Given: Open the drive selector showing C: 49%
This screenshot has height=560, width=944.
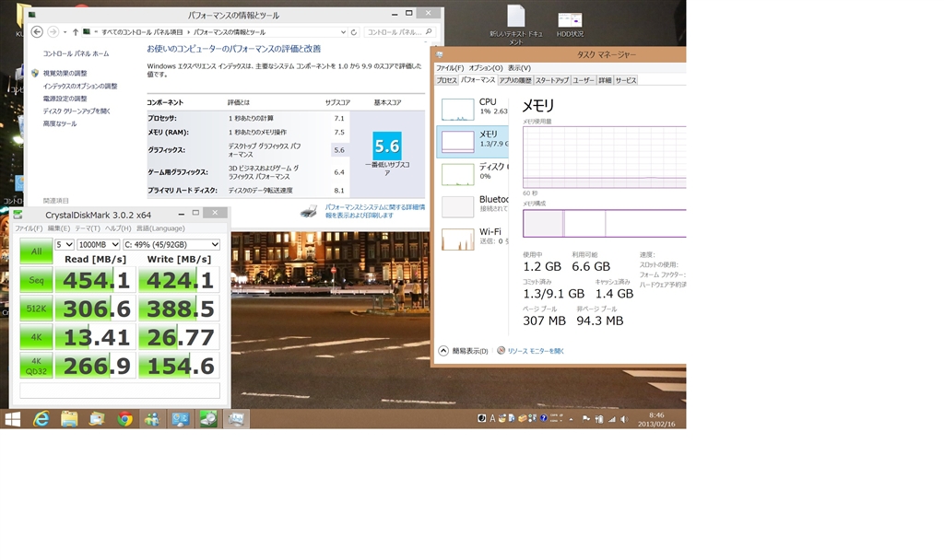Looking at the screenshot, I should click(x=171, y=244).
